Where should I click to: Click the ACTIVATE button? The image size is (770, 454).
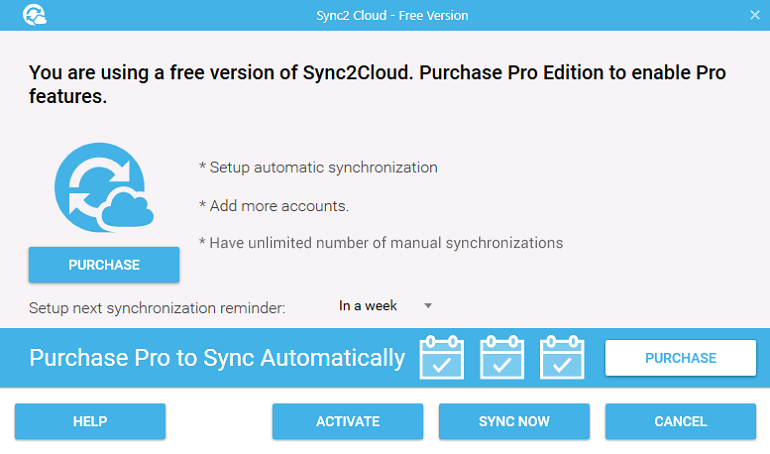pyautogui.click(x=348, y=421)
